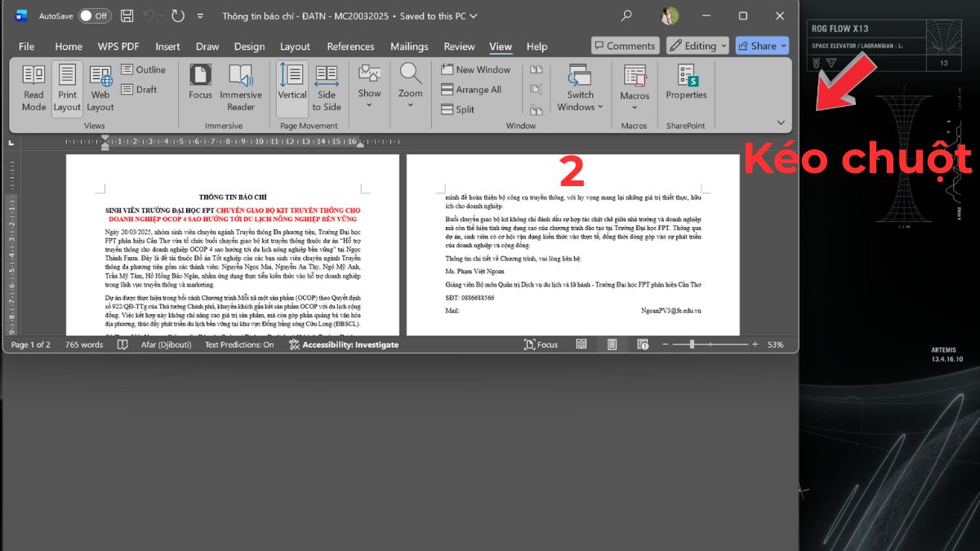Select Side to Side page movement

click(x=326, y=87)
